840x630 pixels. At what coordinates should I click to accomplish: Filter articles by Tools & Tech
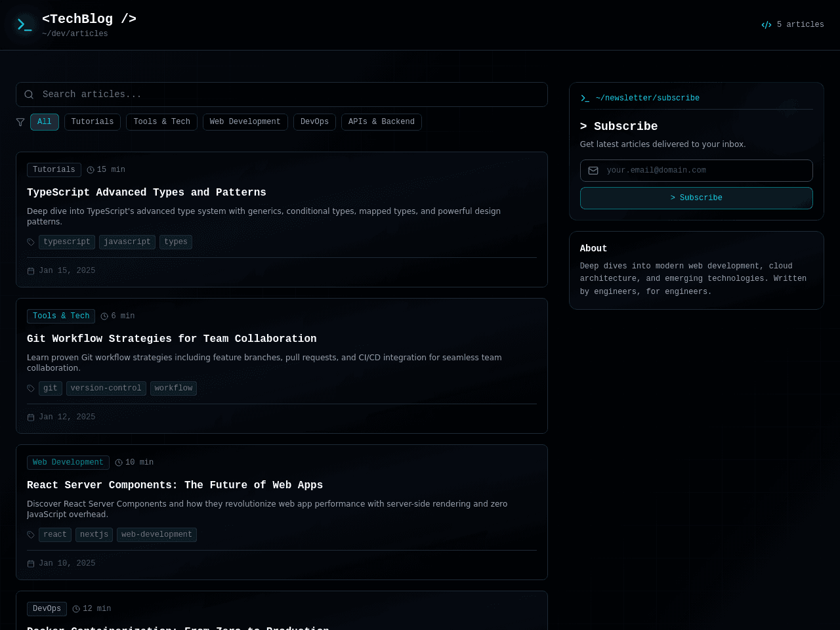161,122
